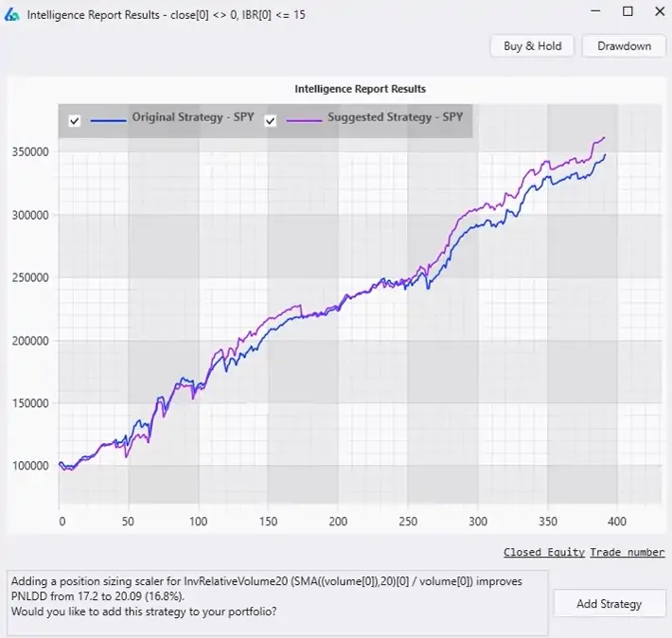672x638 pixels.
Task: Click the 100 x-axis label
Action: click(x=198, y=522)
